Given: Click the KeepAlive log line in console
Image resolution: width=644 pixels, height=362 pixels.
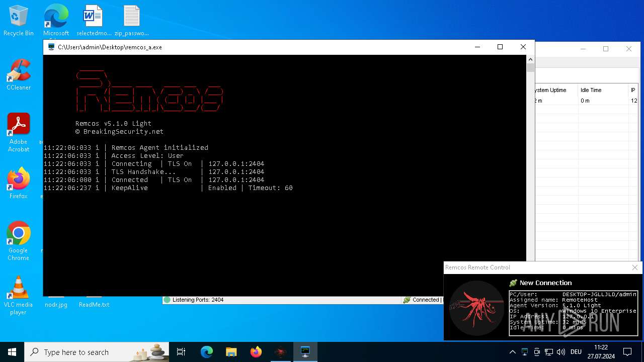Looking at the screenshot, I should 168,188.
